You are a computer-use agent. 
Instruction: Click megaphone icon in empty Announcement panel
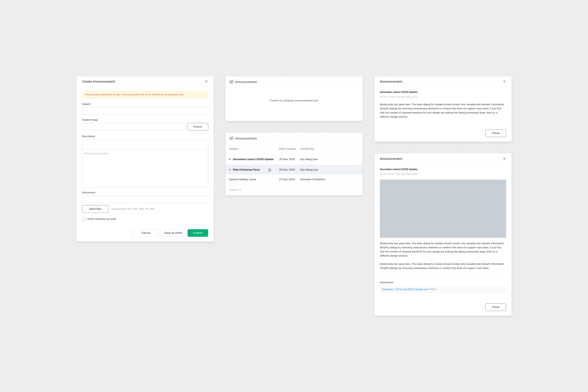[231, 82]
